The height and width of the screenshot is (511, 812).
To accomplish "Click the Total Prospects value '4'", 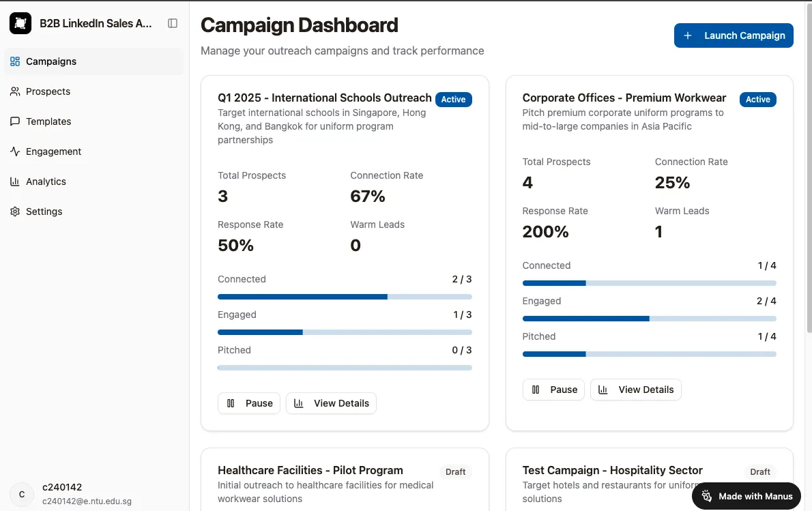I will pos(527,183).
